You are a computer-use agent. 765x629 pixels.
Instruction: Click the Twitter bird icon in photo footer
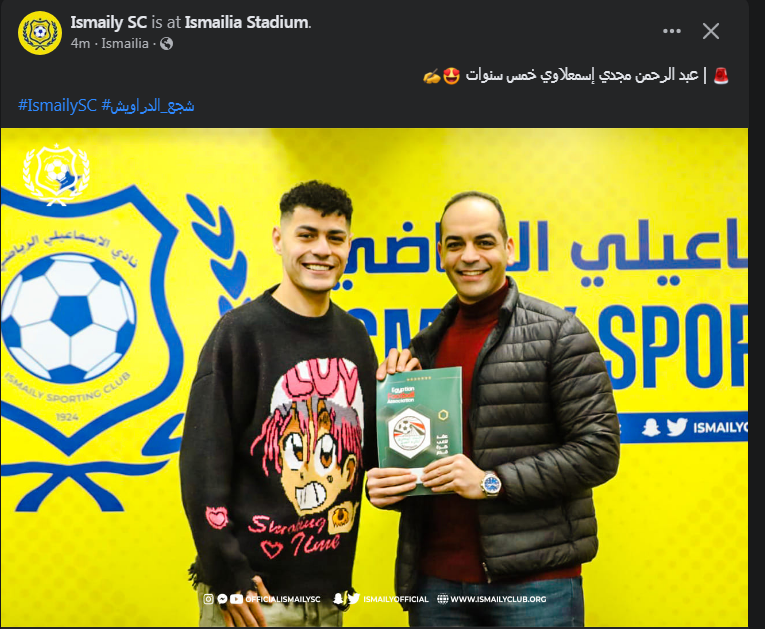pos(354,599)
